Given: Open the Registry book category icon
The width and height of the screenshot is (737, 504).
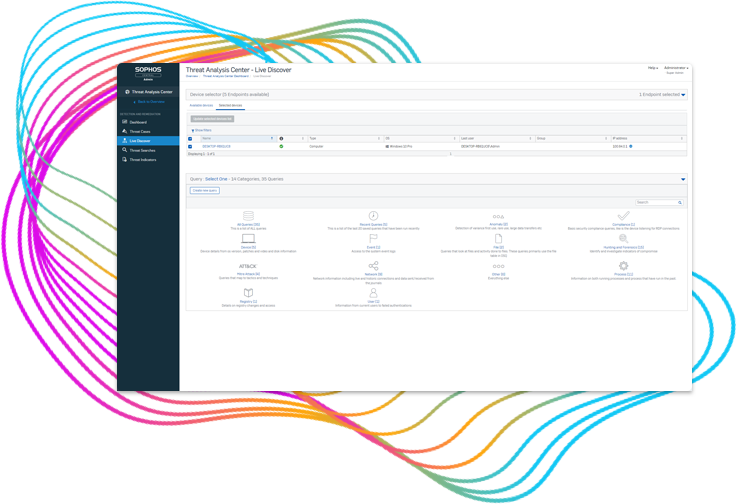Looking at the screenshot, I should [x=248, y=292].
